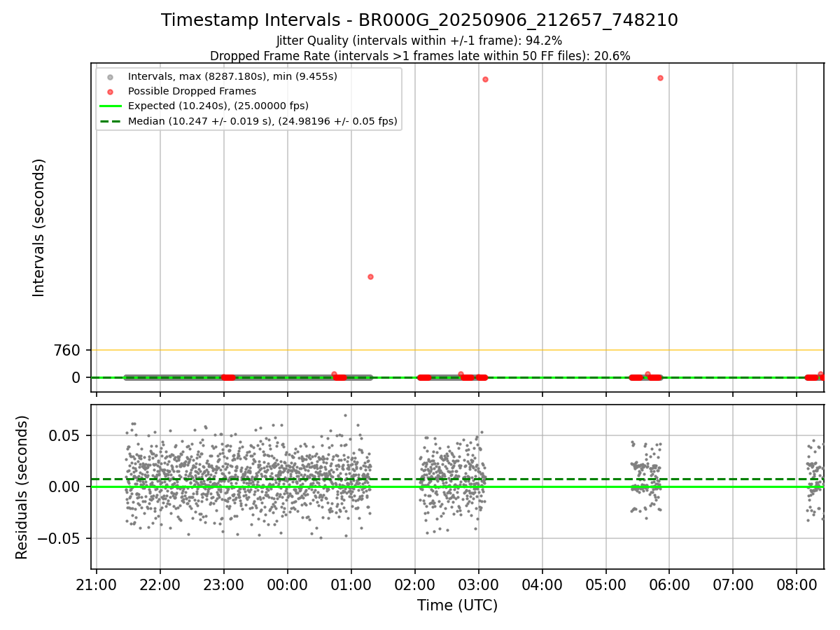This screenshot has width=840, height=630.
Task: Click the Intervals (seconds) axis label
Action: 39,227
